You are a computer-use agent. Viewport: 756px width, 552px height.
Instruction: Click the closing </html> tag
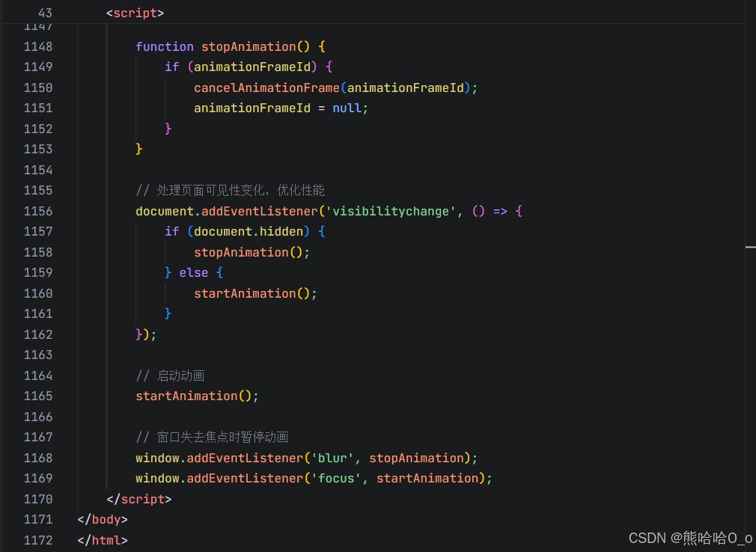tap(103, 540)
